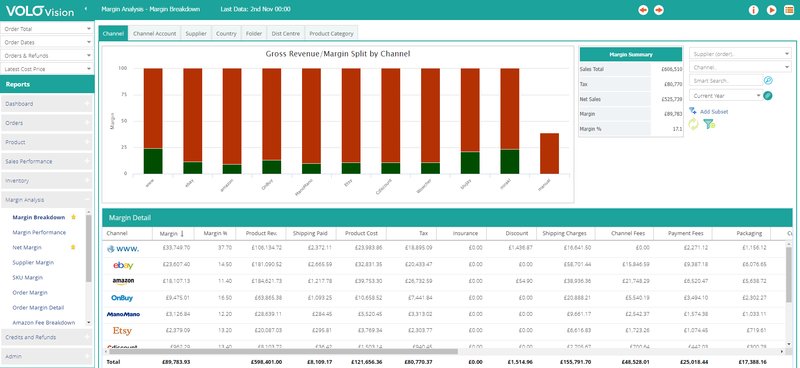800x368 pixels.
Task: Collapse sidebar using arrow near VOLO logo
Action: [x=86, y=9]
